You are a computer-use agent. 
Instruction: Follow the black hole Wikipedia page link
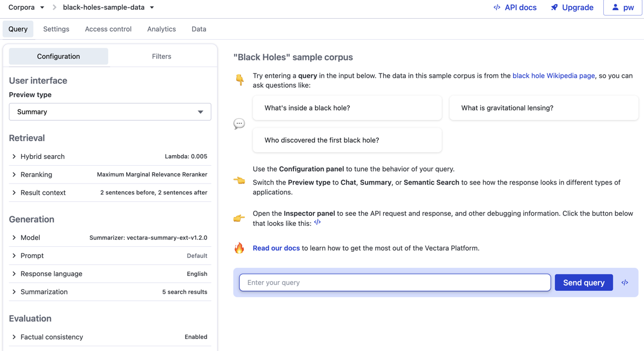coord(553,76)
